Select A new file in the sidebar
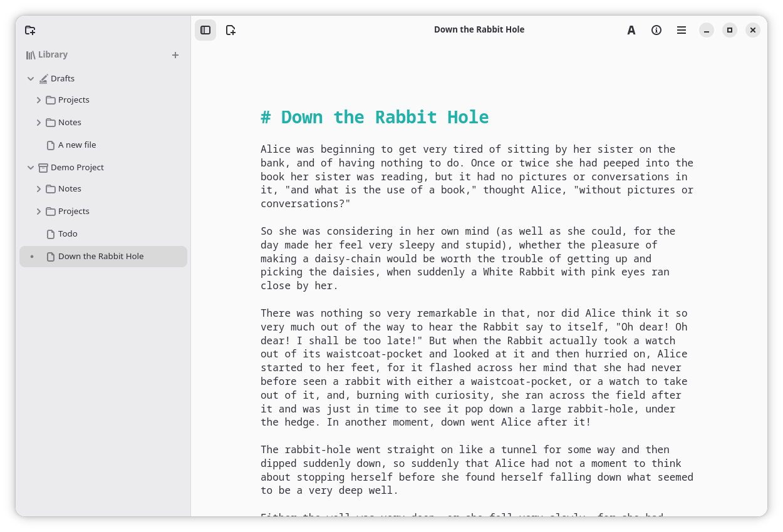This screenshot has height=532, width=783. (x=77, y=145)
